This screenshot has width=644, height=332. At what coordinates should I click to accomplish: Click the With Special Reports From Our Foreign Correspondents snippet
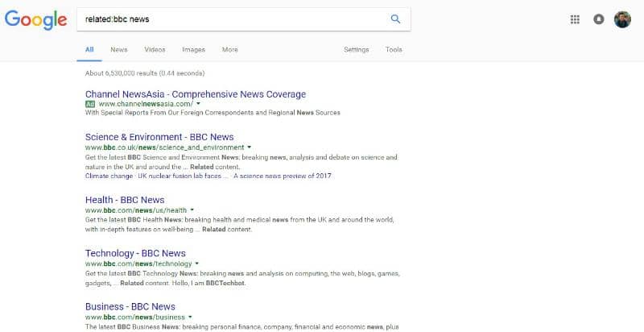[x=213, y=113]
